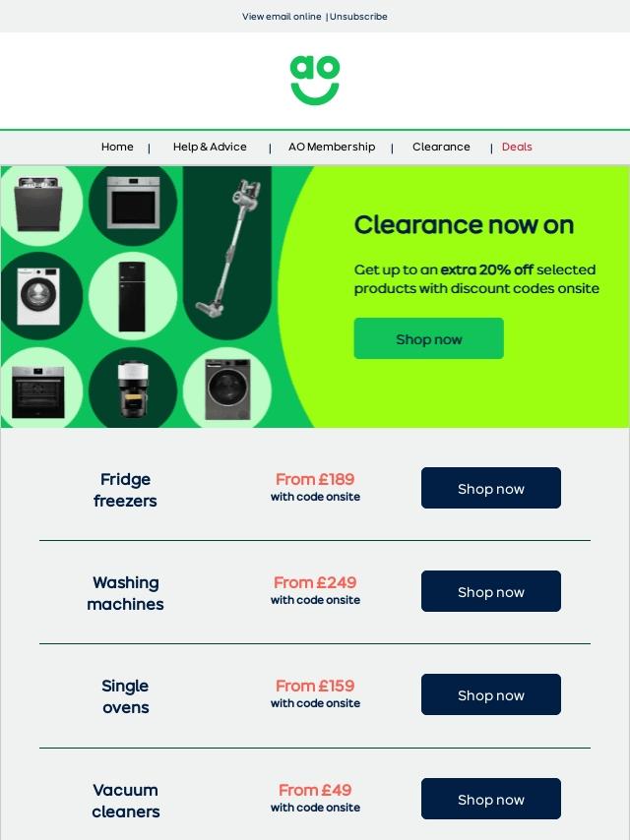Go to the Home nav item

tap(117, 147)
